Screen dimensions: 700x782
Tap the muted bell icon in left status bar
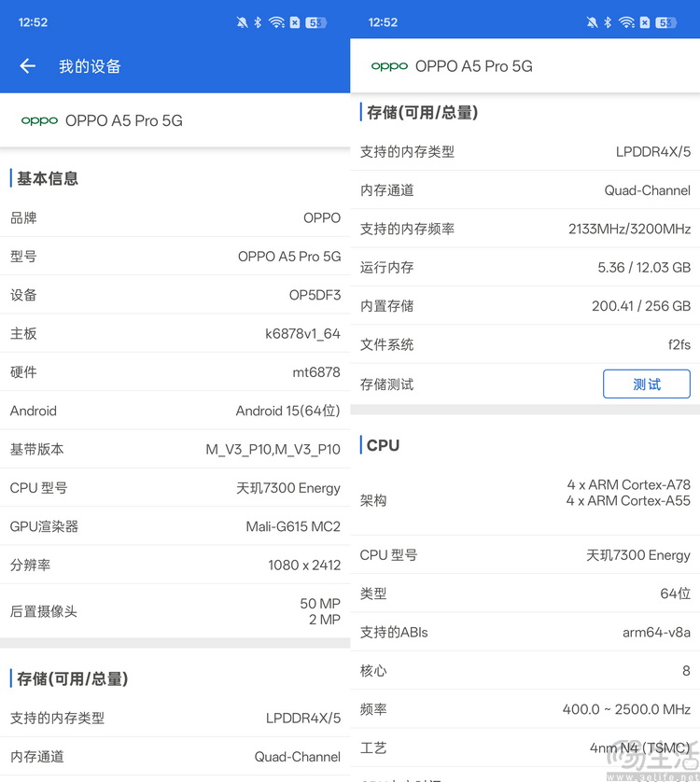click(242, 22)
